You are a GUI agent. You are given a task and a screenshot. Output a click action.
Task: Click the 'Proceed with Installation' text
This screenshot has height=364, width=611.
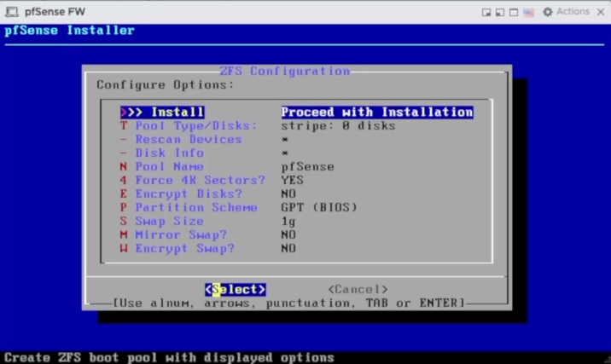pyautogui.click(x=377, y=113)
